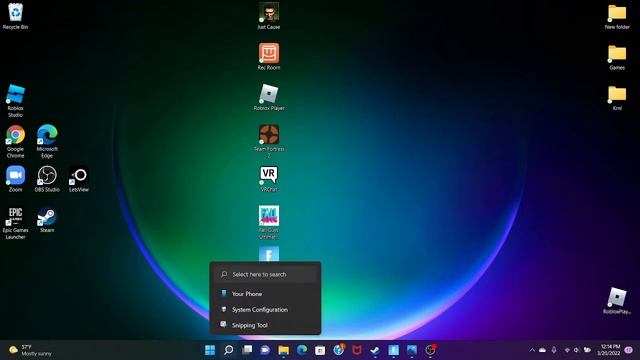The width and height of the screenshot is (640, 360).
Task: Select the OBS Studio desktop icon
Action: [x=47, y=179]
